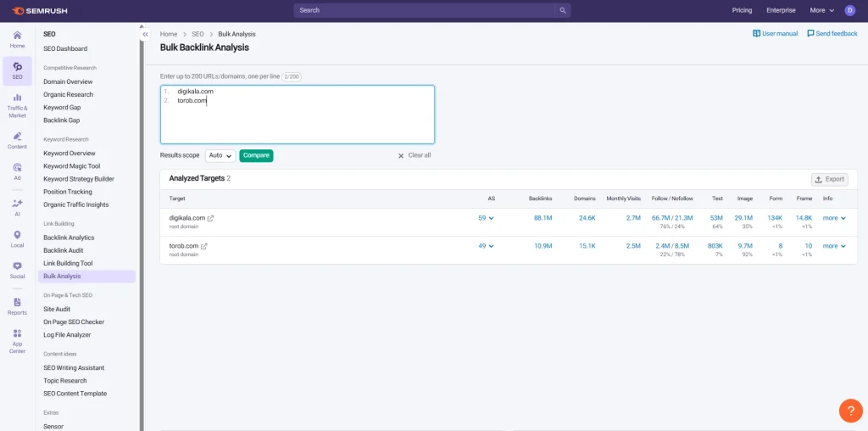Open the user avatar D menu

(x=849, y=10)
